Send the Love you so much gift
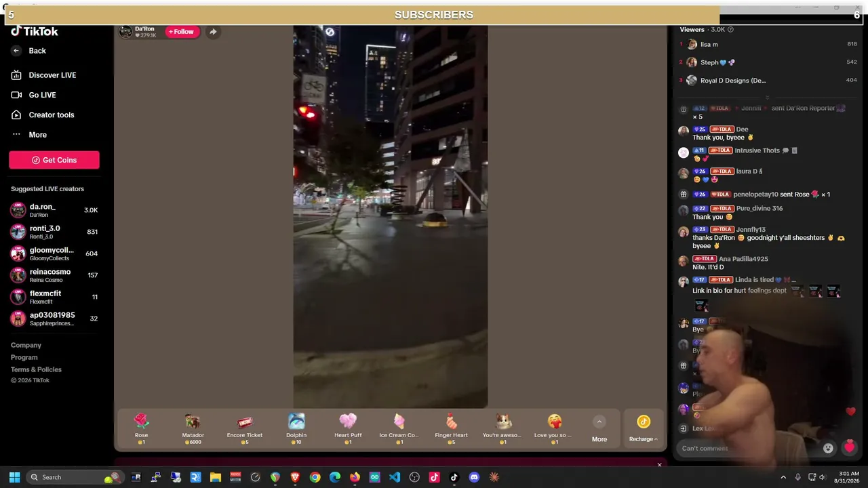Viewport: 868px width, 488px height. (x=555, y=429)
